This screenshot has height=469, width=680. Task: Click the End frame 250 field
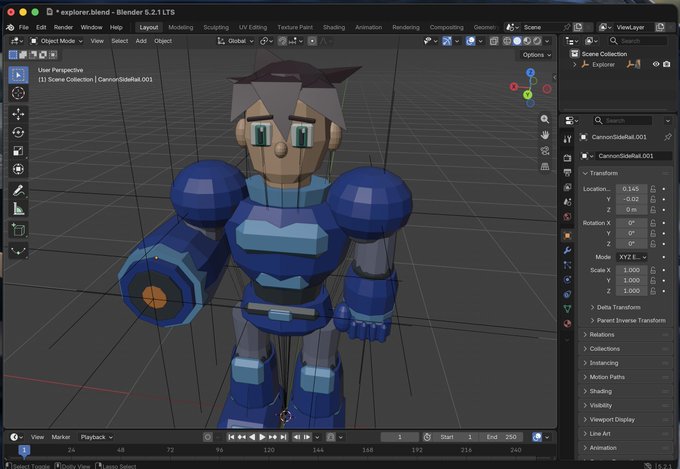[501, 437]
